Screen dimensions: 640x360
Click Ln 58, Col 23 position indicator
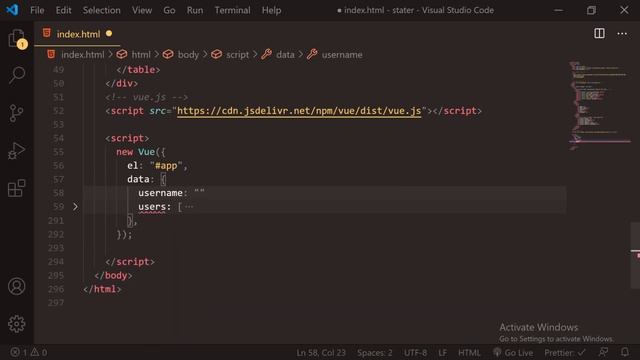click(x=321, y=352)
